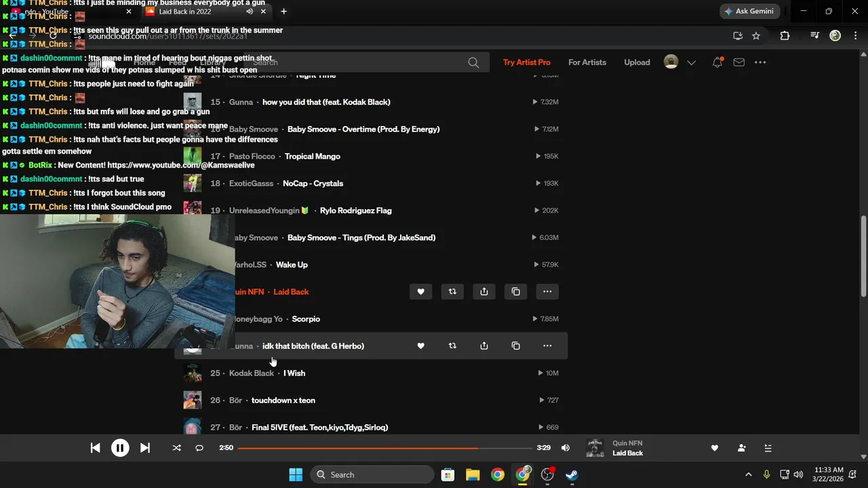Share the Quin NFN Laid Back track

click(x=484, y=291)
